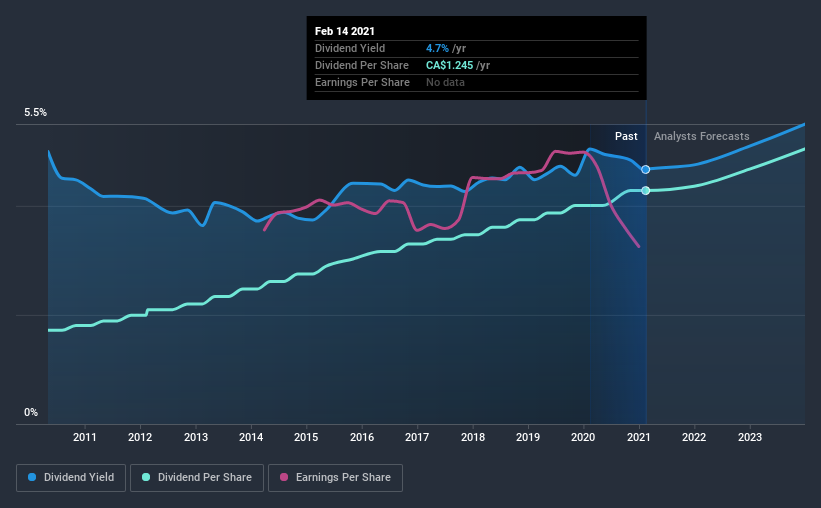
Task: Click the '0%' y-axis label
Action: pos(31,413)
